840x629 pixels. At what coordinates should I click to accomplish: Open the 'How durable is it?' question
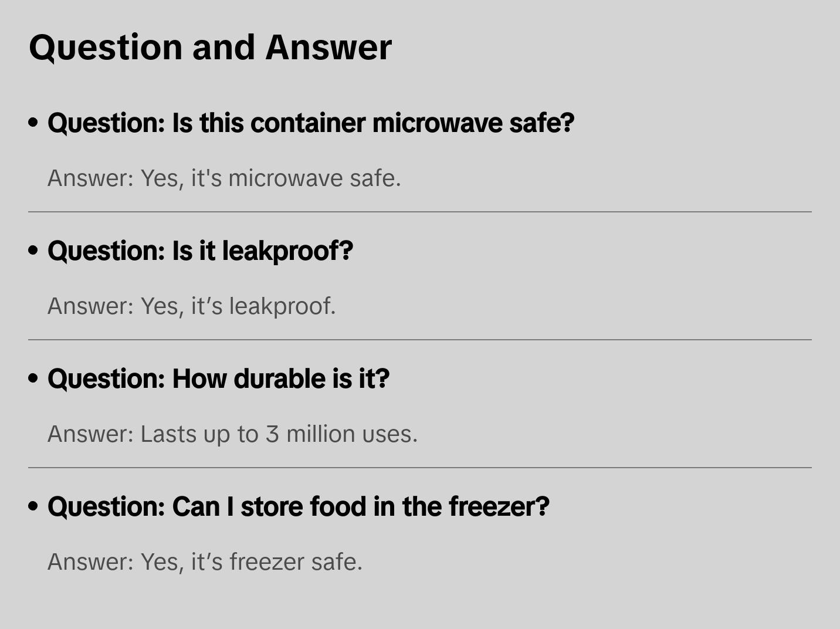218,379
